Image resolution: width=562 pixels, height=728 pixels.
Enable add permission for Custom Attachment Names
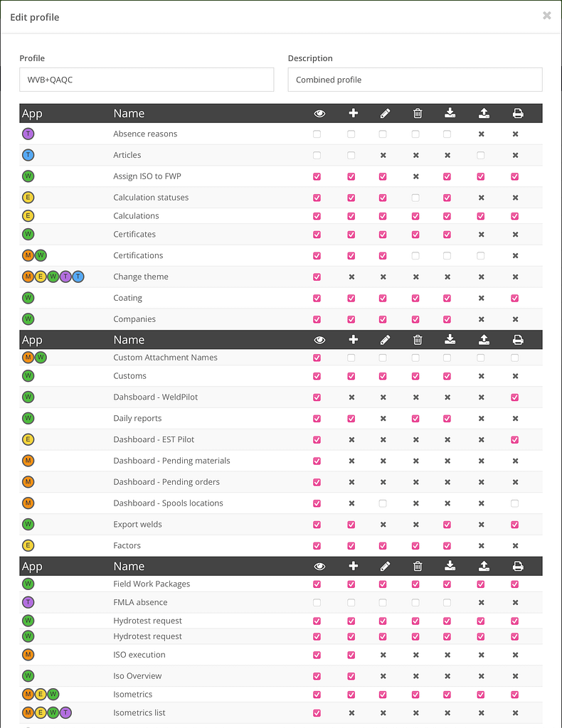(351, 358)
